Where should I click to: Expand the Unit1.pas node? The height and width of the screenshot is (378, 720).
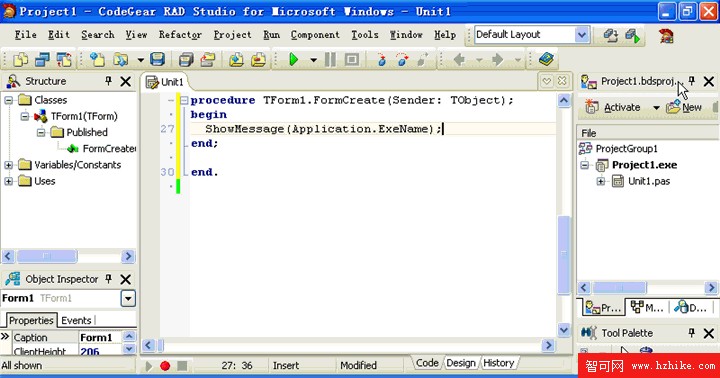point(601,181)
